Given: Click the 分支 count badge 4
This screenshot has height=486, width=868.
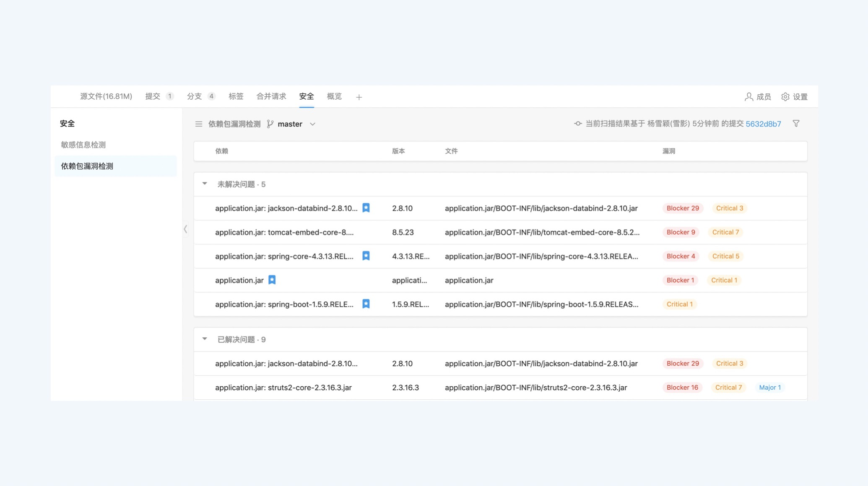Looking at the screenshot, I should point(211,96).
